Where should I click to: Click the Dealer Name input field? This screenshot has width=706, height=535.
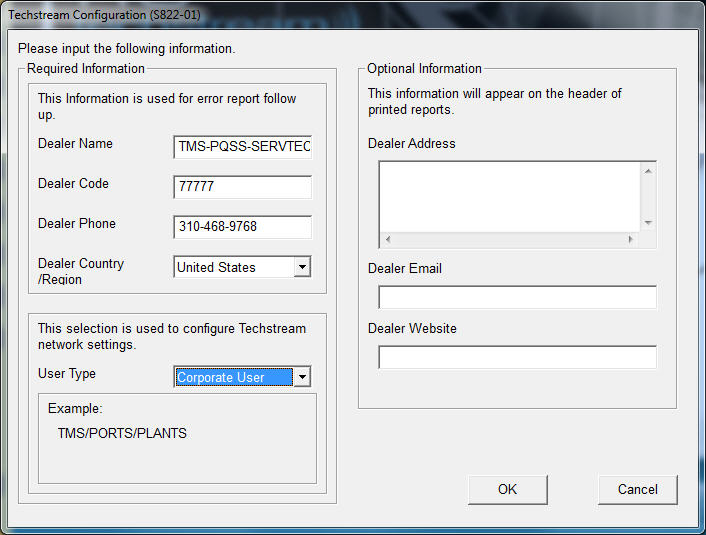coord(242,148)
